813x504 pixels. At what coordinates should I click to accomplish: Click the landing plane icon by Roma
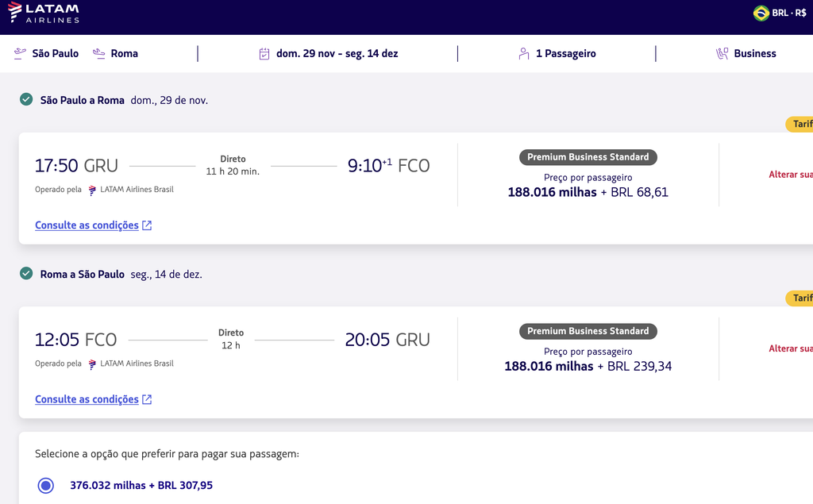pos(98,53)
